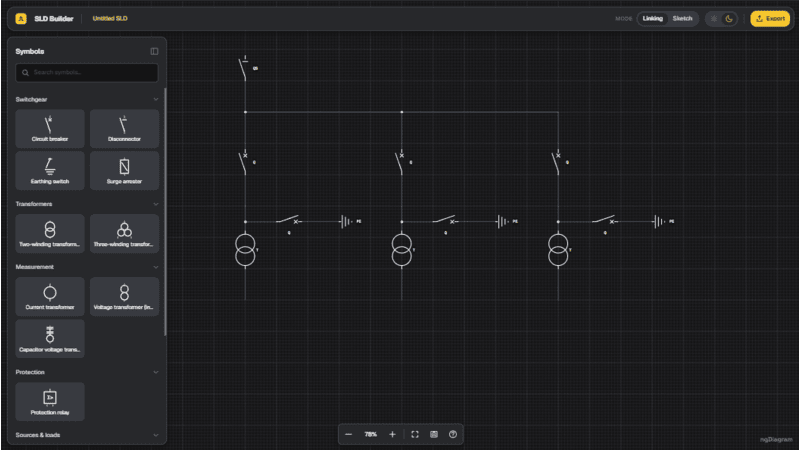Pick the Earthing switch symbol
Viewport: 800px width, 450px height.
pyautogui.click(x=50, y=171)
